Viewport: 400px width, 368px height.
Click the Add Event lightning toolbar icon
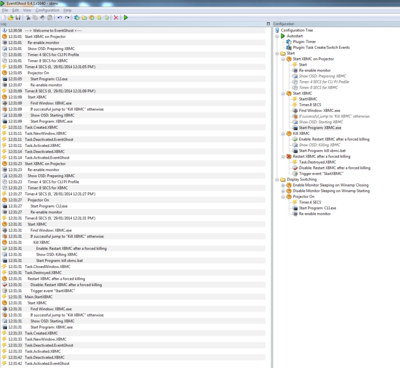tap(99, 18)
